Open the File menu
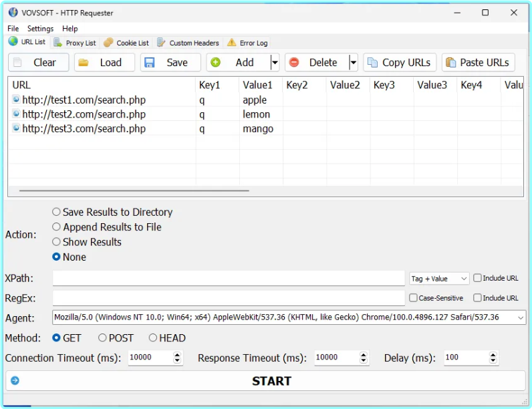The height and width of the screenshot is (409, 532). 13,29
